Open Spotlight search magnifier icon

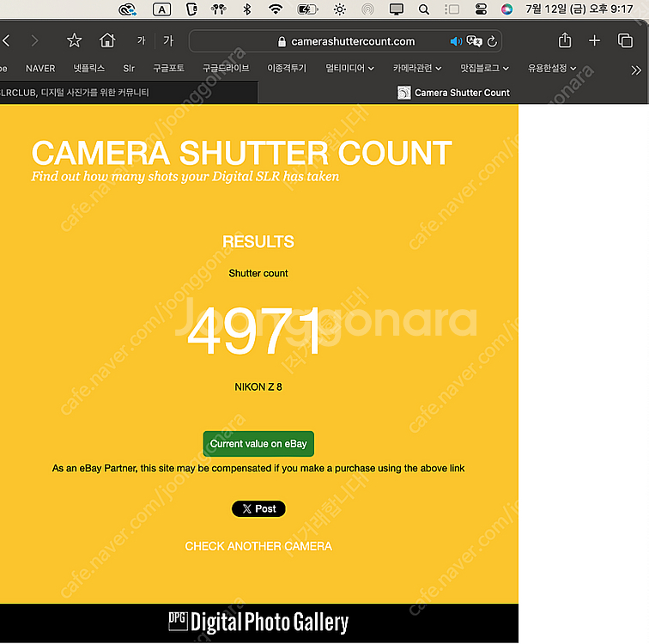(x=424, y=9)
